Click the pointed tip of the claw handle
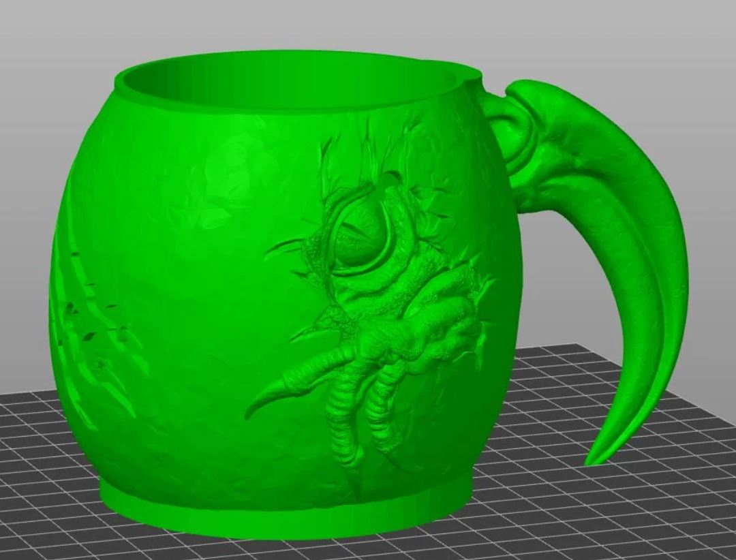 (x=593, y=460)
